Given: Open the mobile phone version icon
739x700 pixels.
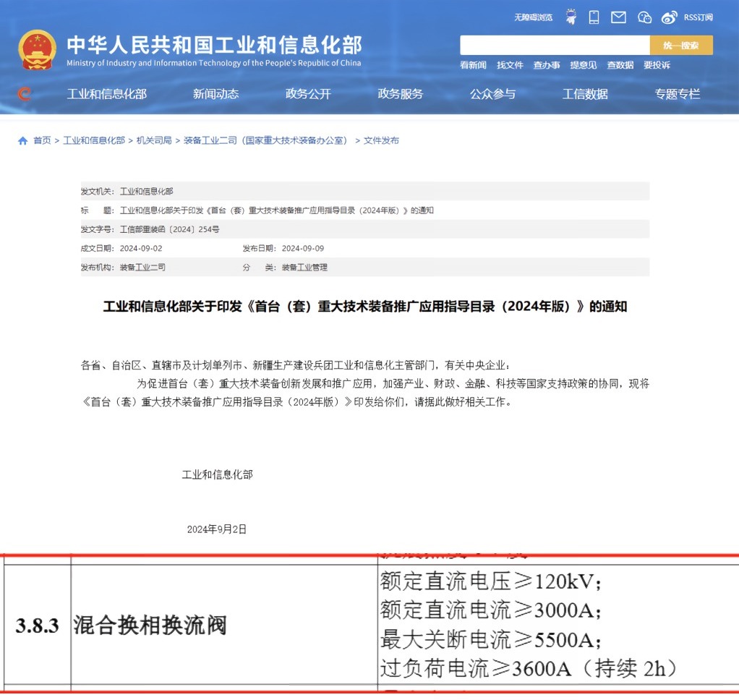Looking at the screenshot, I should (594, 17).
